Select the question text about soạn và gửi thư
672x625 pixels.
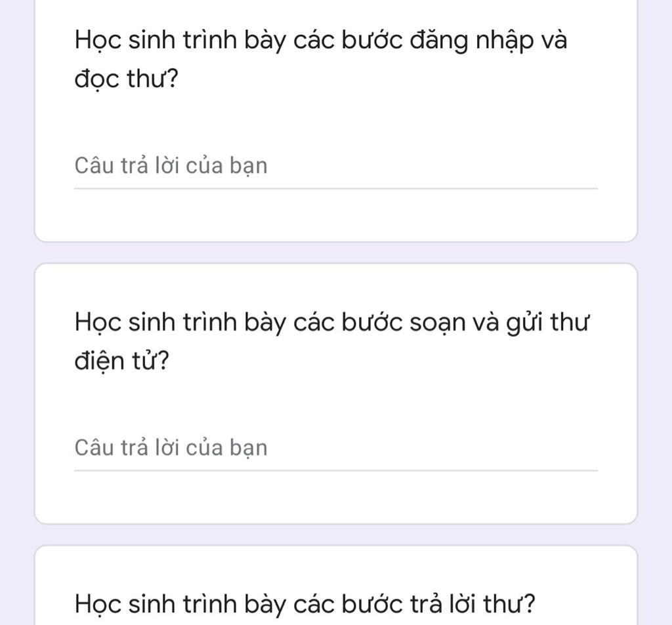coord(332,324)
